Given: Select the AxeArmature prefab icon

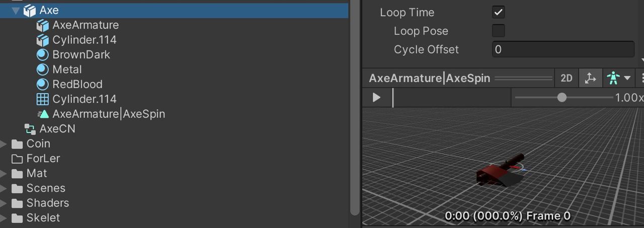Looking at the screenshot, I should (x=43, y=25).
